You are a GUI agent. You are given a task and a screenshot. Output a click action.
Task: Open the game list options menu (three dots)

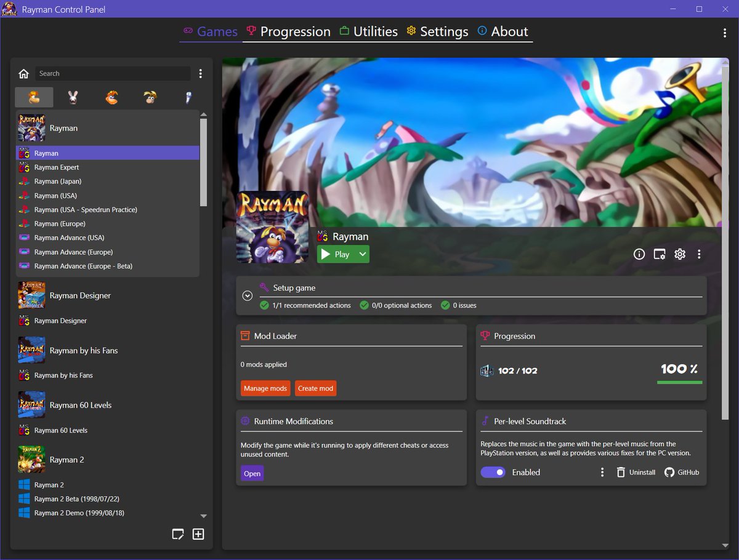pos(200,74)
